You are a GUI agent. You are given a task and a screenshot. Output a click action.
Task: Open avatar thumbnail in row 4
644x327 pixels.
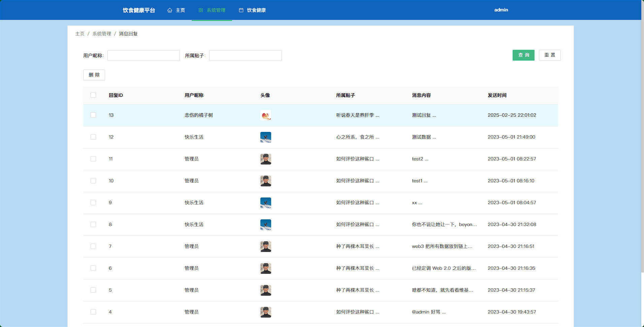(x=266, y=312)
